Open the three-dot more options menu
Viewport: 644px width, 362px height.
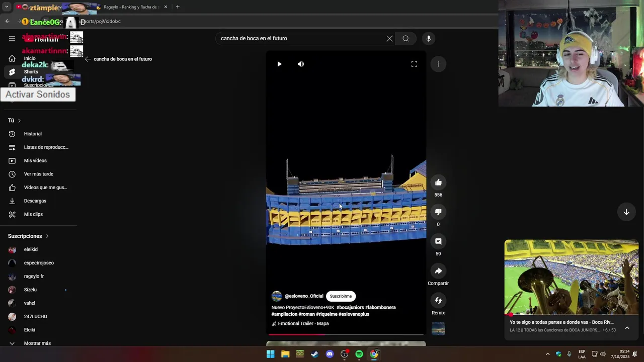click(438, 64)
